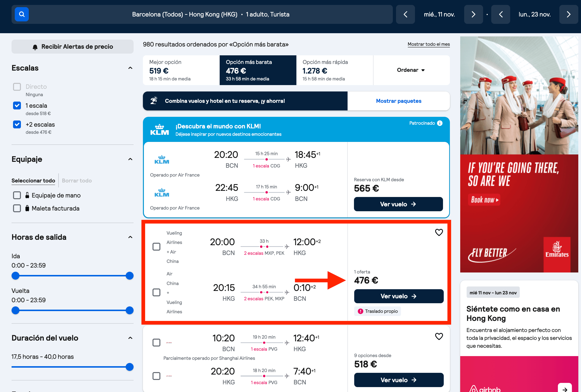This screenshot has width=581, height=392.
Task: Click the KLM logo in sponsored banner
Action: 159,130
